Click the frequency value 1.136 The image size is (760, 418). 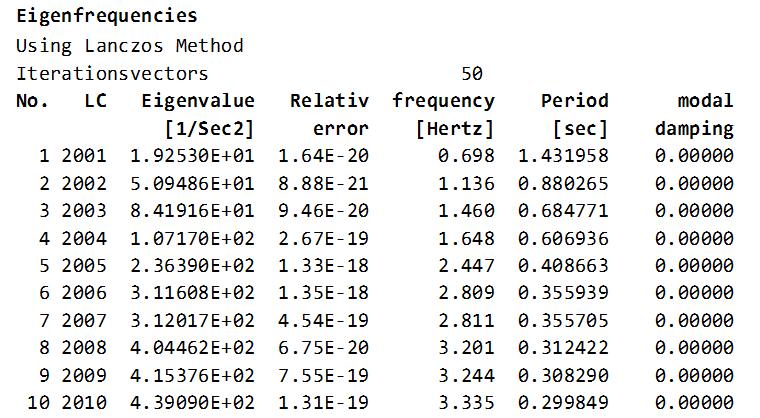(472, 183)
